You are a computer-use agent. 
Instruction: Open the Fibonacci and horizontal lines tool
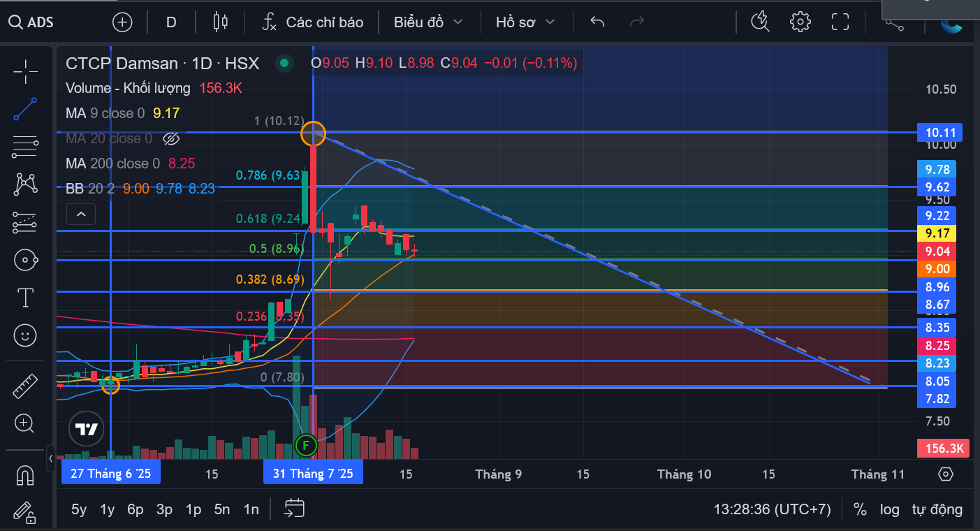coord(26,147)
